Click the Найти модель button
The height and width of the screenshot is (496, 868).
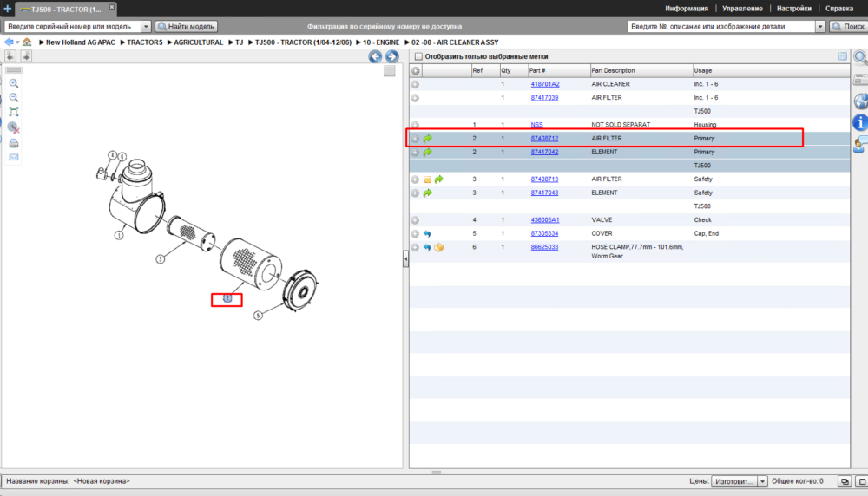coord(187,27)
